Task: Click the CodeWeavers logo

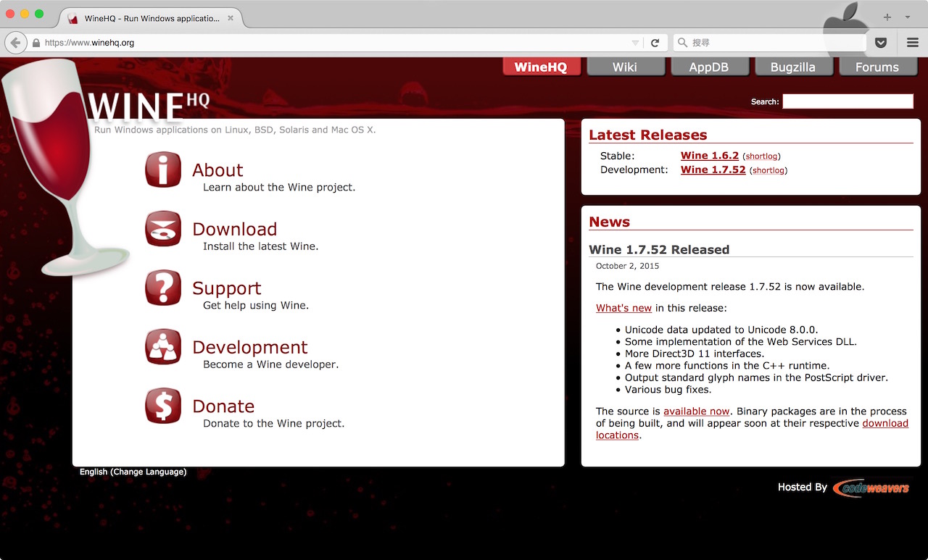Action: point(871,488)
